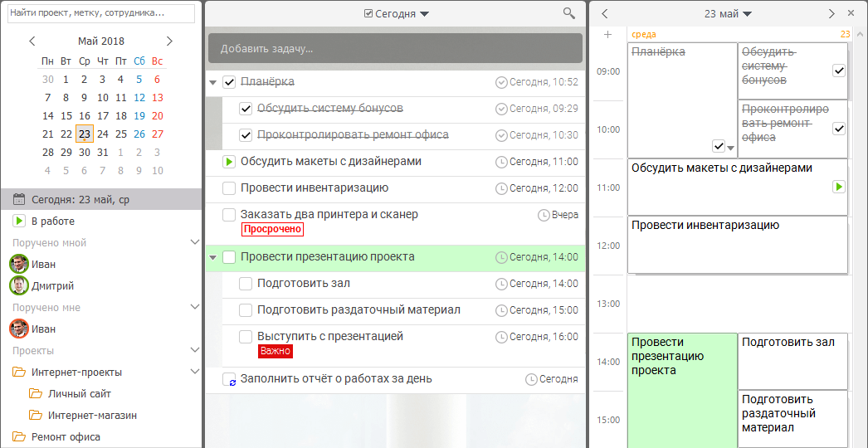Click the green play icon beside 'Обсудить макеты с дизайнерами'
Image resolution: width=868 pixels, height=448 pixels.
pos(229,162)
